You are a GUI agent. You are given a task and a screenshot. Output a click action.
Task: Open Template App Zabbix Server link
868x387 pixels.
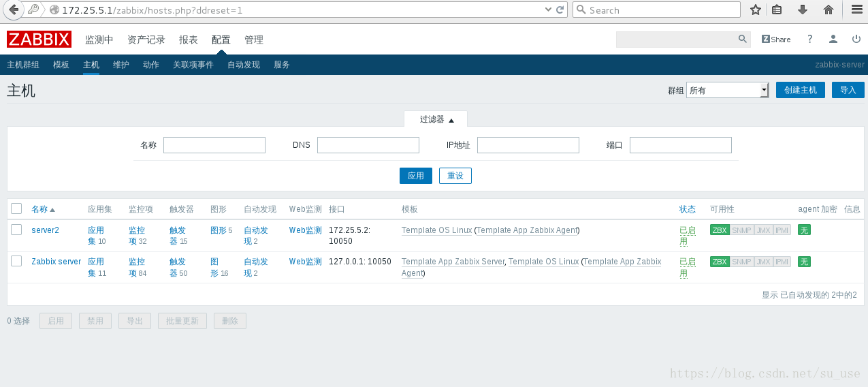pos(453,262)
